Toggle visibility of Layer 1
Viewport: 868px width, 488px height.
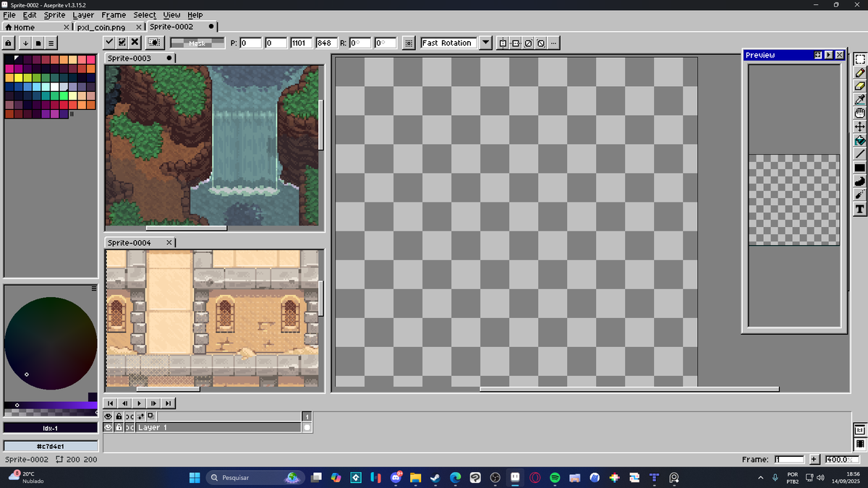tap(109, 427)
